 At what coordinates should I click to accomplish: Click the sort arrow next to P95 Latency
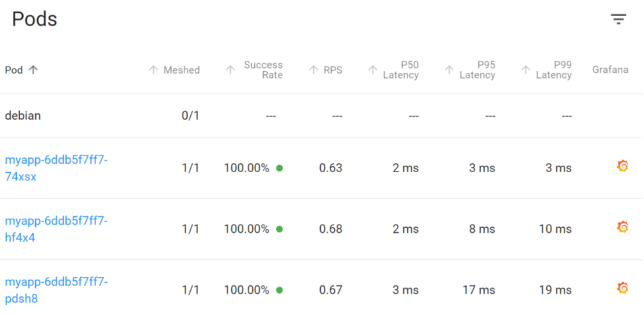pyautogui.click(x=449, y=70)
